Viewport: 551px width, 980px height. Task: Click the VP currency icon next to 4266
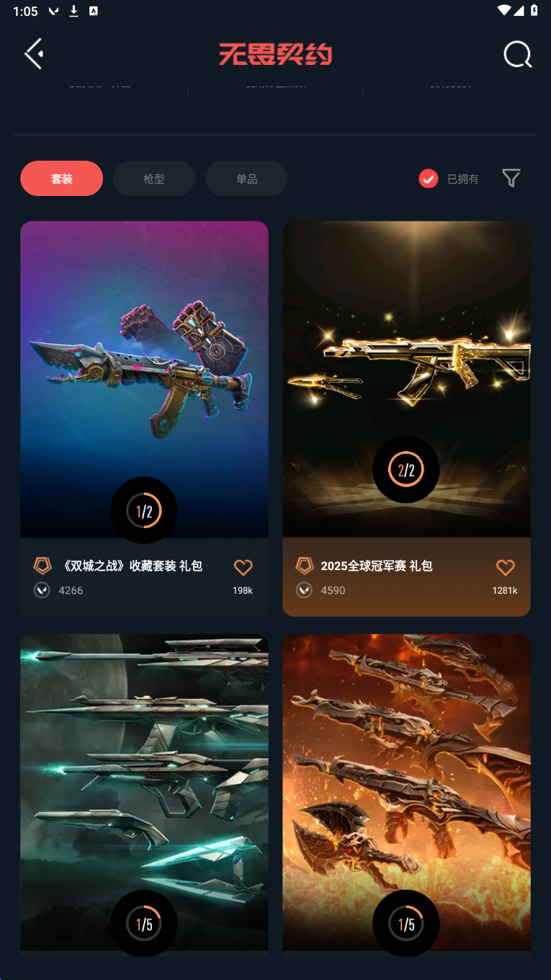pos(42,590)
